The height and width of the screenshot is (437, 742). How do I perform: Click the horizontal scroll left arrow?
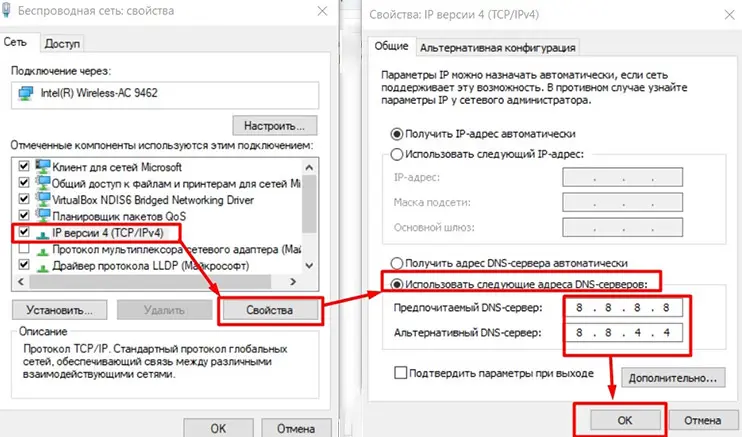coord(20,282)
